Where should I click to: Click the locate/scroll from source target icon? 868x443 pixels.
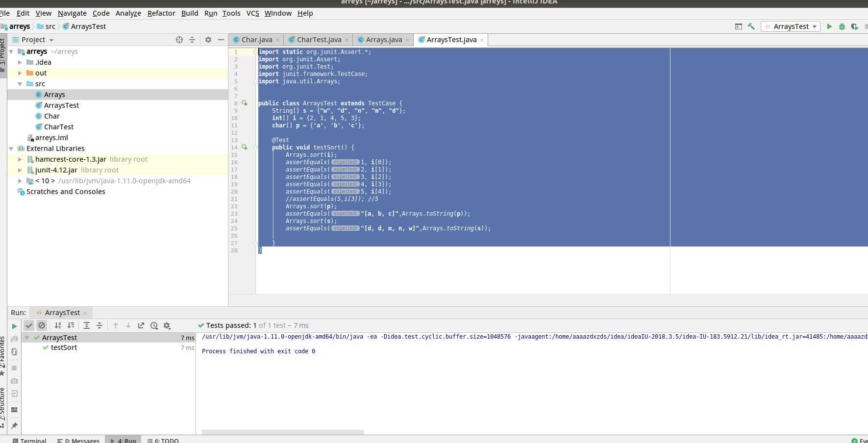pyautogui.click(x=179, y=40)
